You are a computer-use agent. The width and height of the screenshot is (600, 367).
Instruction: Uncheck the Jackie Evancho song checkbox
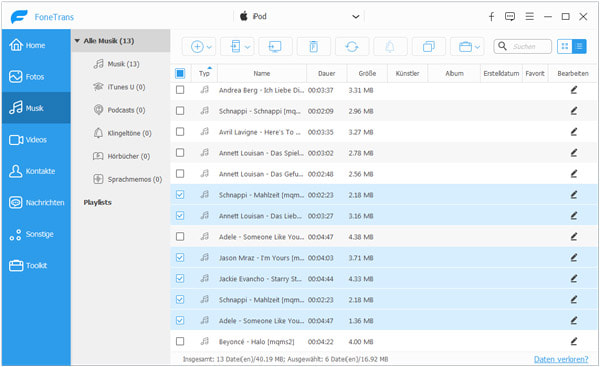point(180,279)
